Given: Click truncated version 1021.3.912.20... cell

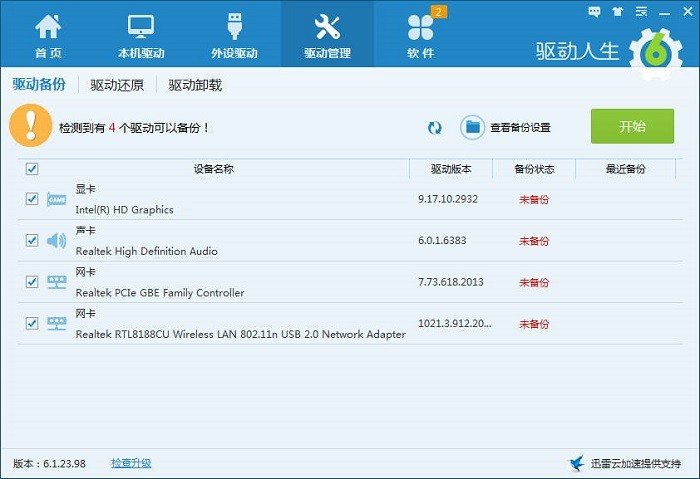Looking at the screenshot, I should point(454,324).
